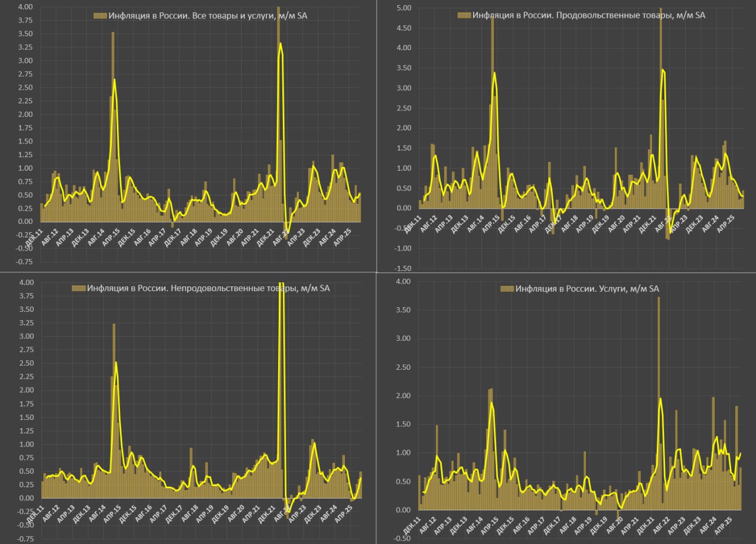Screen dimensions: 756x544
Task: Click legend swatch of 'Продовольственные товары' chart
Action: [x=464, y=15]
